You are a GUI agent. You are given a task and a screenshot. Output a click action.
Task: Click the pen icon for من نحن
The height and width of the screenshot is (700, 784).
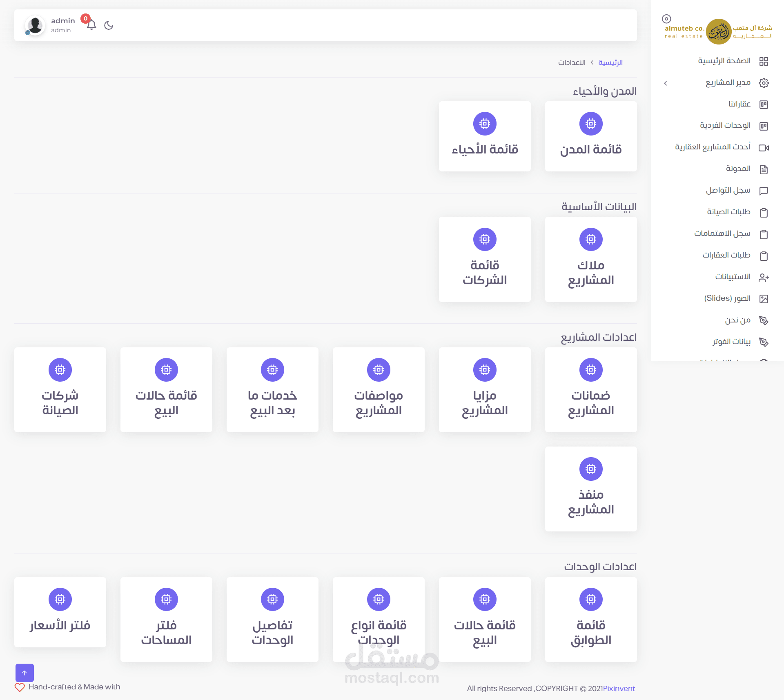764,321
